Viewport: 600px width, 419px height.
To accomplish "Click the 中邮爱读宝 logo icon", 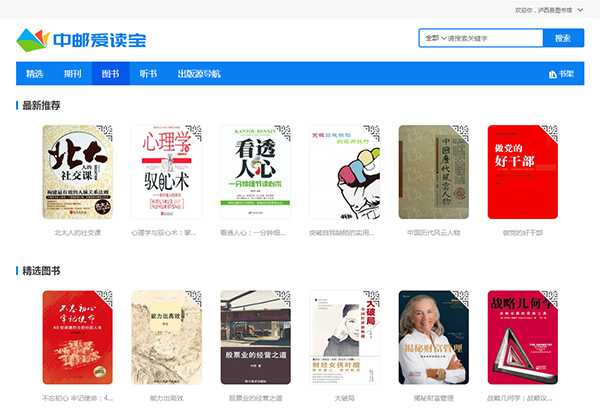I will click(x=33, y=40).
